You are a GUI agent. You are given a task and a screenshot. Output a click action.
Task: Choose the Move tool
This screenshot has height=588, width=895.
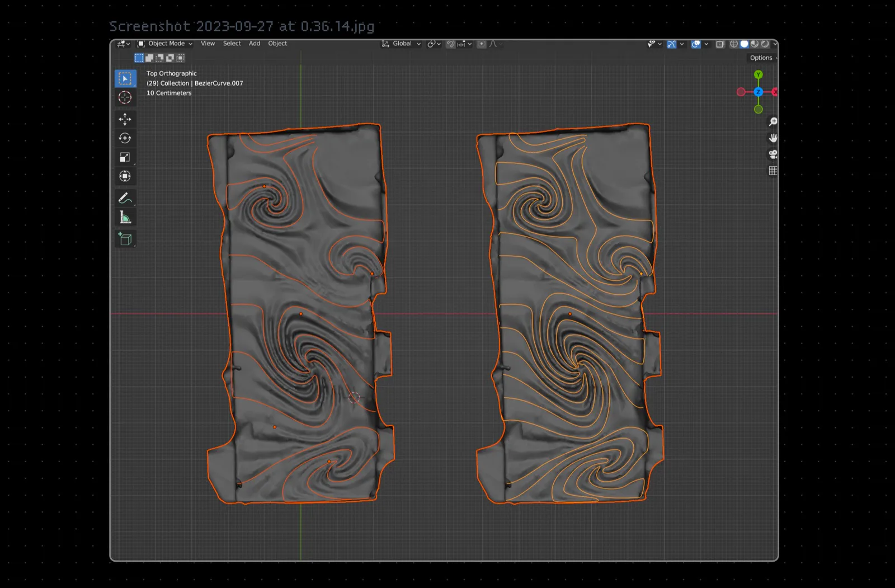point(125,119)
